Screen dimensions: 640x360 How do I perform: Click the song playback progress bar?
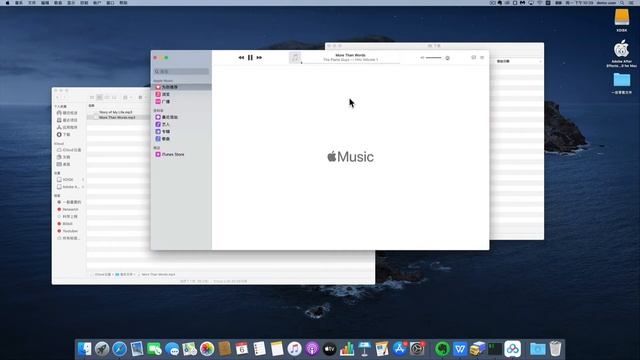350,63
